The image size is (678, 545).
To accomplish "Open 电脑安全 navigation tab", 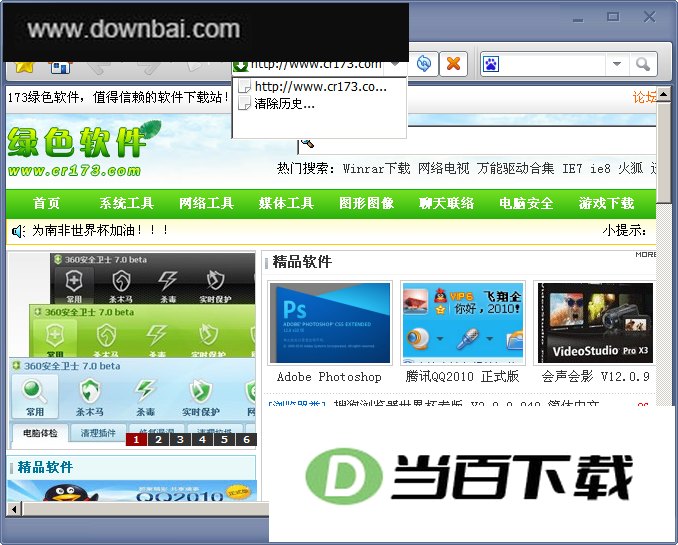I will click(526, 203).
